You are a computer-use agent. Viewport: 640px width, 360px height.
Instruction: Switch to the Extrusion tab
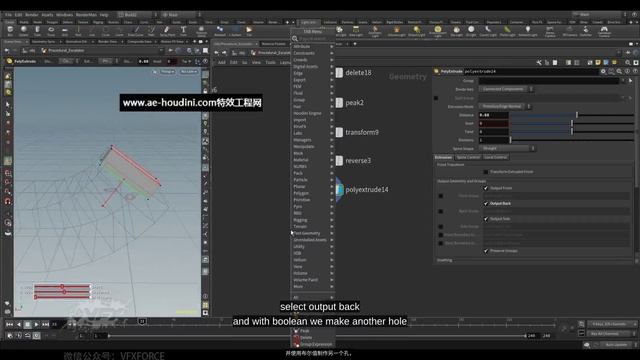point(443,157)
